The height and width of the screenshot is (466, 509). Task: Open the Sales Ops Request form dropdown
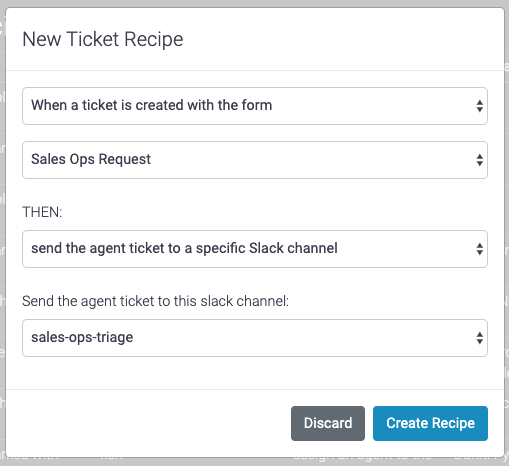tap(255, 160)
